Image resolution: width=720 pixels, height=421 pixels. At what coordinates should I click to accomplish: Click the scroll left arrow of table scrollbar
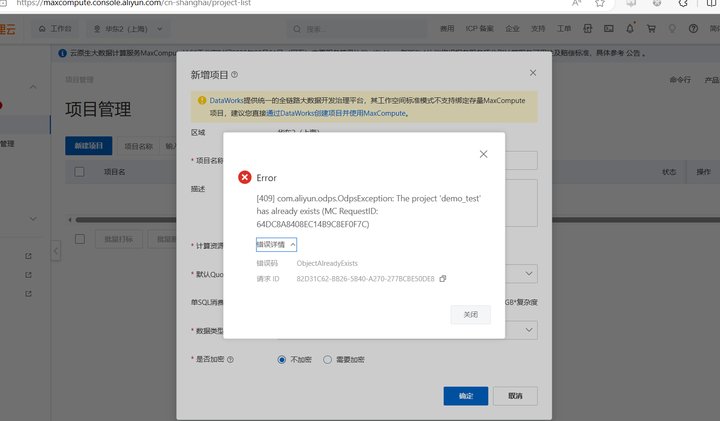70,220
